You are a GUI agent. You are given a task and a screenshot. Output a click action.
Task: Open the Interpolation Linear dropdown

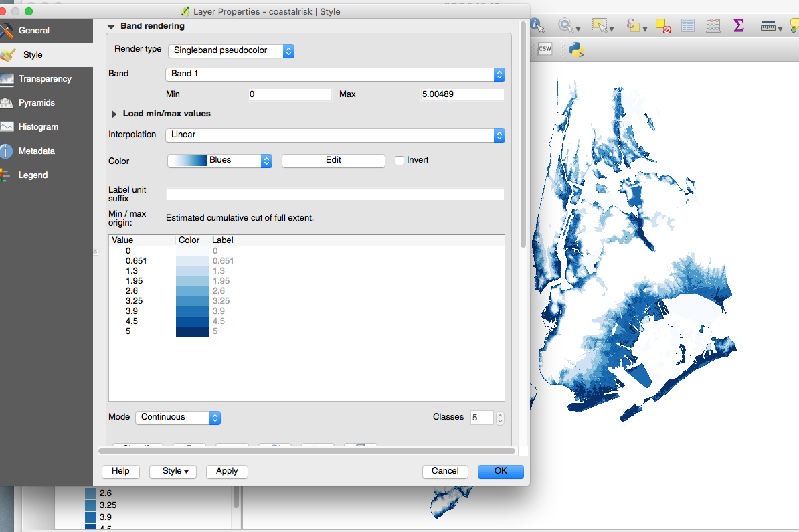(x=335, y=135)
